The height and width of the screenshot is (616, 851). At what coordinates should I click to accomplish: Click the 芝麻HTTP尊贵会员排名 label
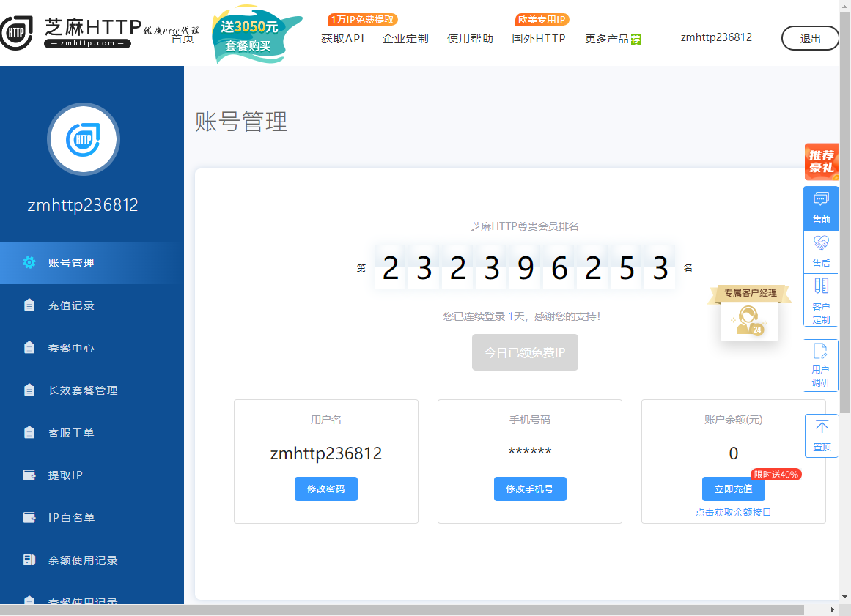524,226
